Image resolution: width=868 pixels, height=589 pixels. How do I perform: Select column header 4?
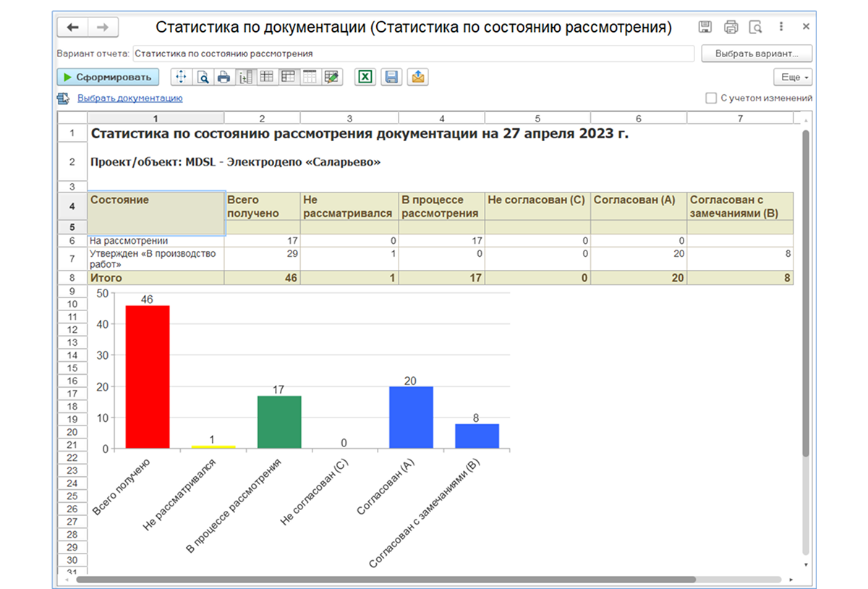(x=442, y=118)
